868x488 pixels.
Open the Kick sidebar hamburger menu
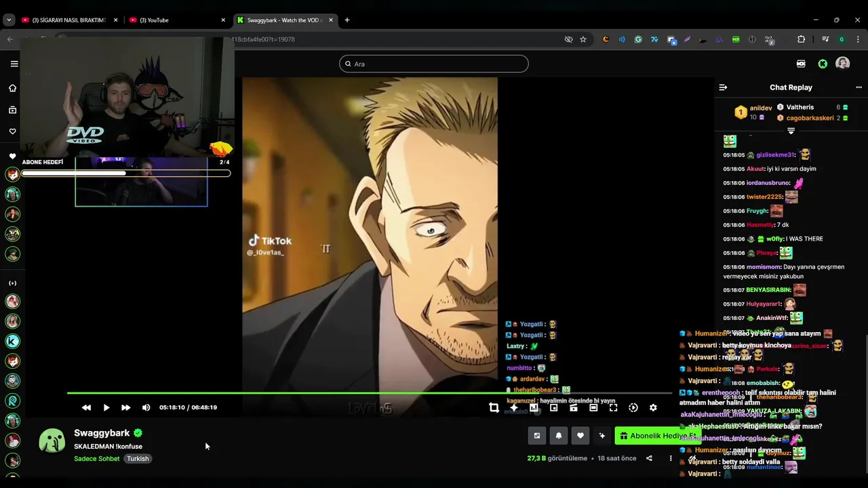click(14, 64)
